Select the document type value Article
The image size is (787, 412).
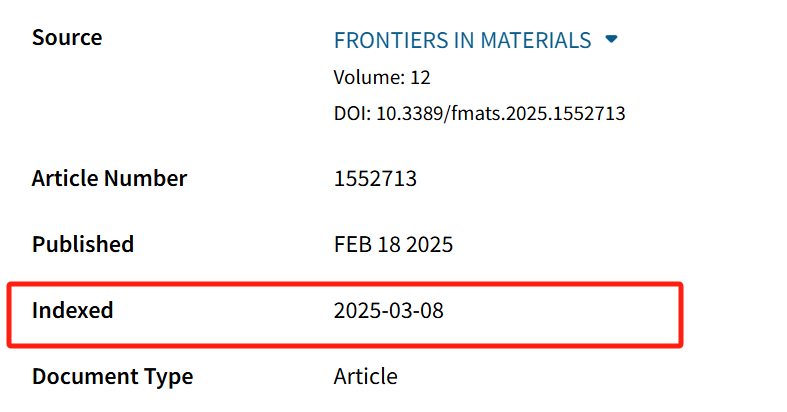pos(365,377)
